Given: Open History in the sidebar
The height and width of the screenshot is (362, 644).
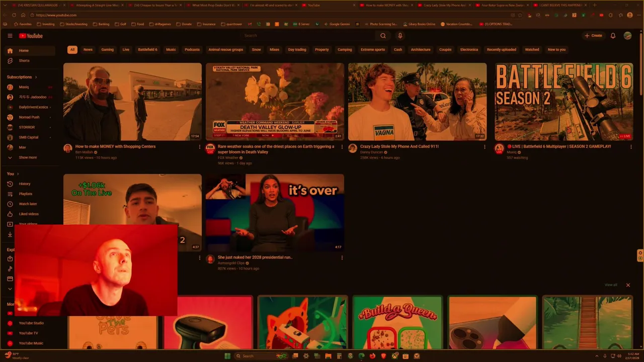Looking at the screenshot, I should tap(31, 184).
